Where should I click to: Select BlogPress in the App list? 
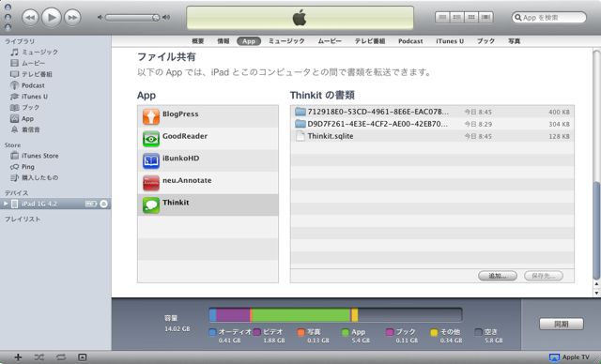[208, 116]
